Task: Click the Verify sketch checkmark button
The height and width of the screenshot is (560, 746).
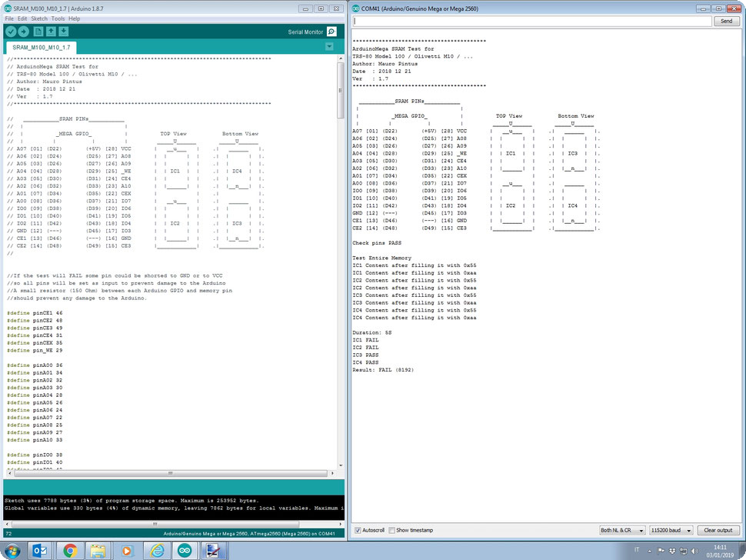Action: pyautogui.click(x=11, y=32)
